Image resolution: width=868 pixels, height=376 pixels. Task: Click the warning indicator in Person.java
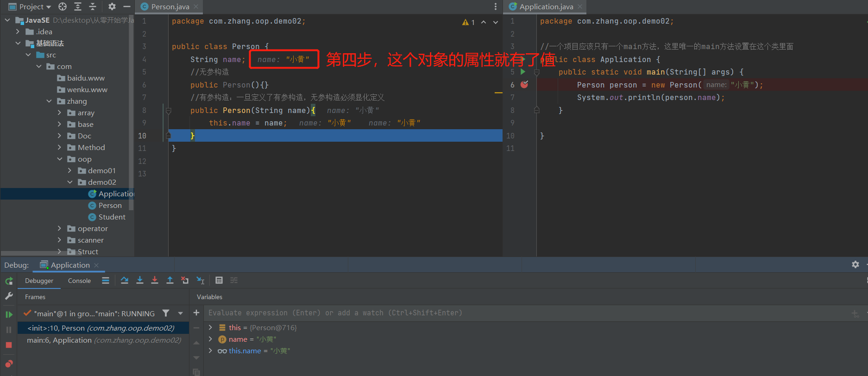click(x=468, y=22)
